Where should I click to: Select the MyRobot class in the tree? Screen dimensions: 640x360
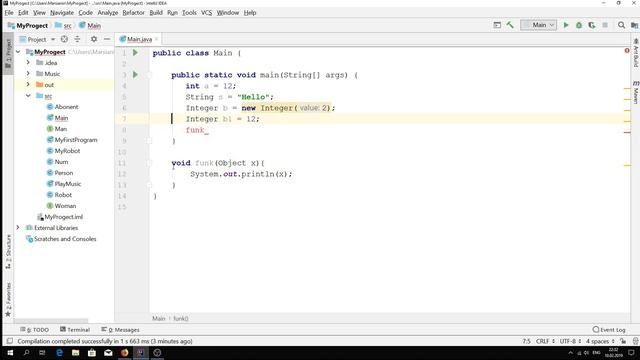pyautogui.click(x=67, y=151)
